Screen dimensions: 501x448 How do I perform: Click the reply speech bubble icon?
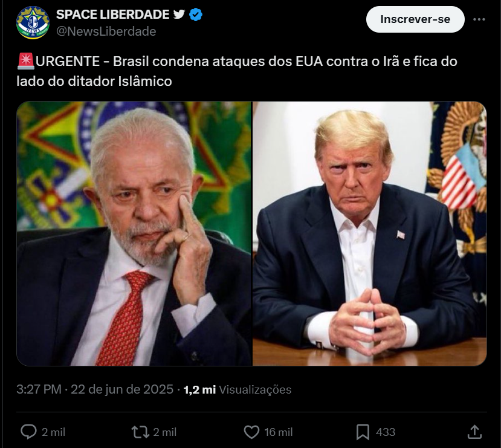[28, 432]
